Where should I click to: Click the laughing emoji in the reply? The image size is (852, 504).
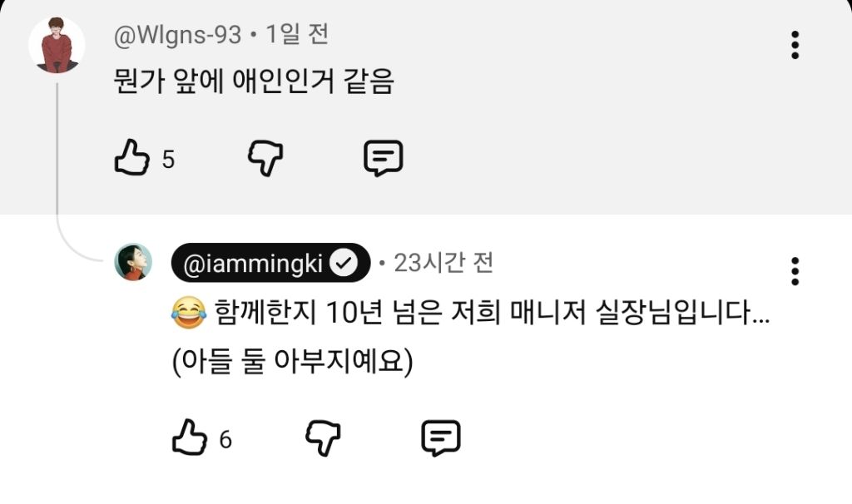[x=189, y=313]
